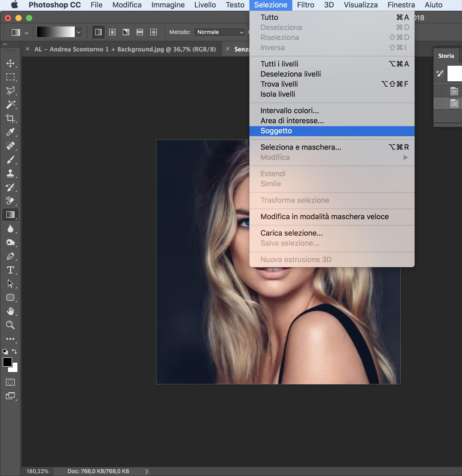The width and height of the screenshot is (462, 476).
Task: Expand the Modifica submenu
Action: [332, 157]
